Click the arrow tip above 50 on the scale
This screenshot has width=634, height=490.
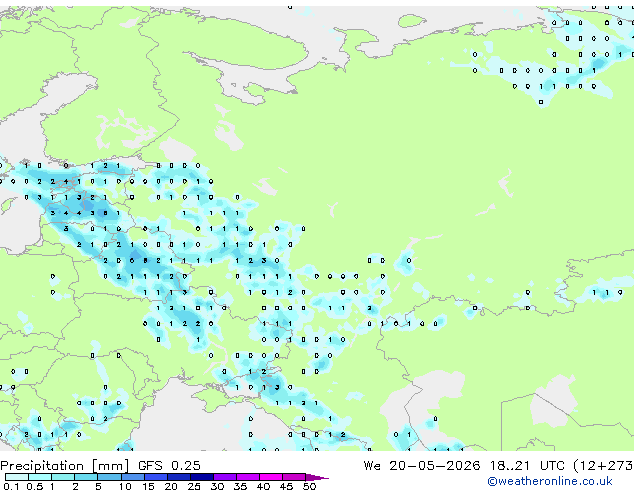317,477
